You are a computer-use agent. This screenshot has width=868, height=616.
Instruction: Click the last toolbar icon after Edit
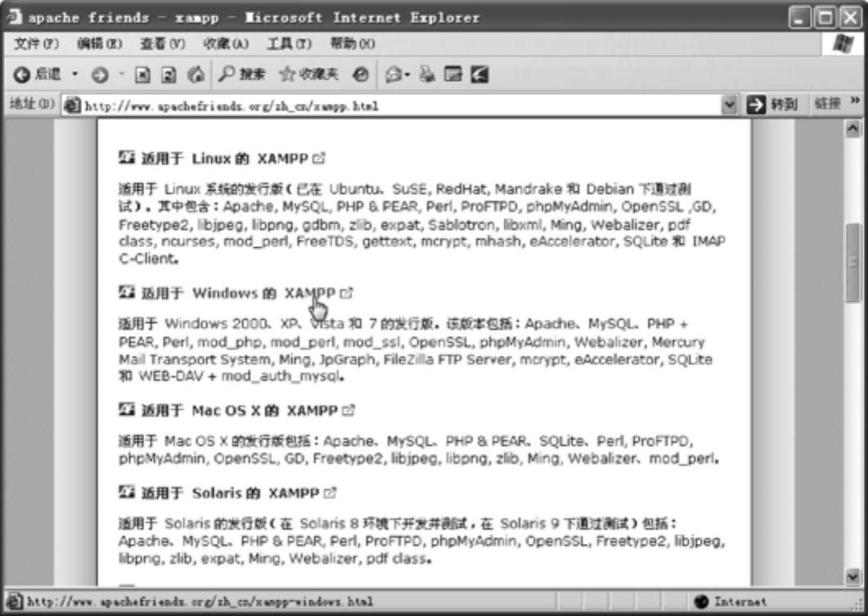(x=479, y=74)
